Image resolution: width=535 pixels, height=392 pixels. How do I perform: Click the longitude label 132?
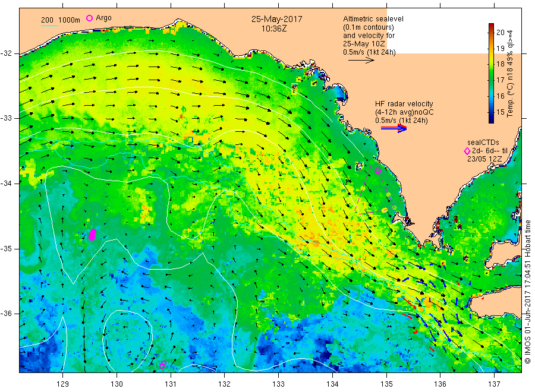tap(225, 384)
